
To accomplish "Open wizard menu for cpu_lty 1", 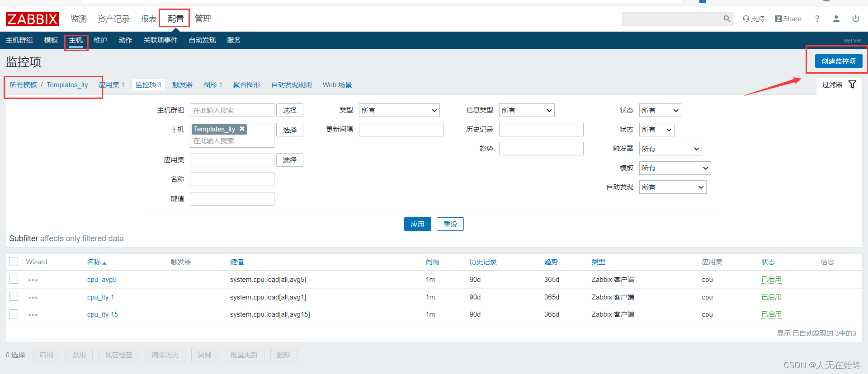I will 33,298.
